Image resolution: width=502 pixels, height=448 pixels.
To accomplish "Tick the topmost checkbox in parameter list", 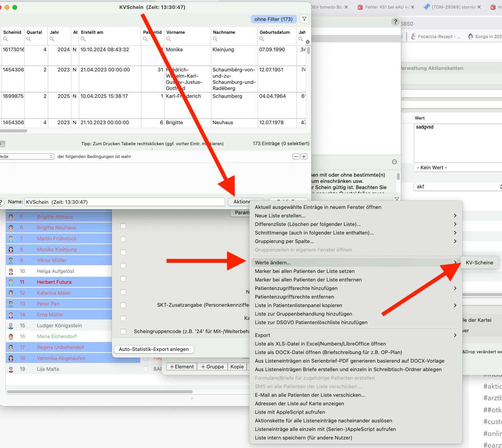I will [123, 226].
